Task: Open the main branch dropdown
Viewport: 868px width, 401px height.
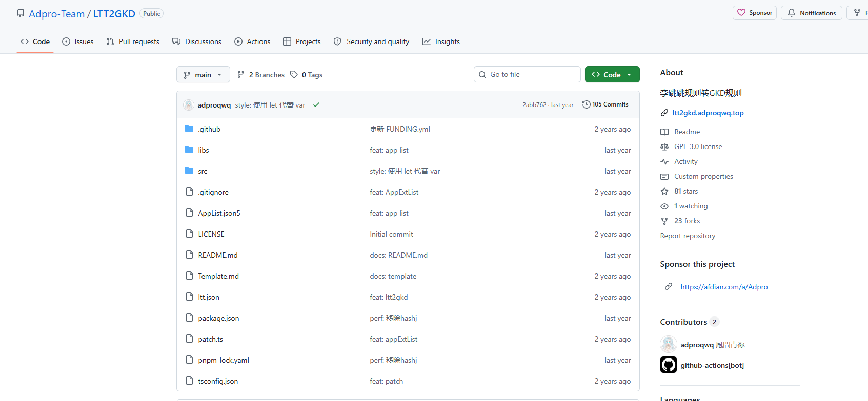Action: tap(203, 74)
